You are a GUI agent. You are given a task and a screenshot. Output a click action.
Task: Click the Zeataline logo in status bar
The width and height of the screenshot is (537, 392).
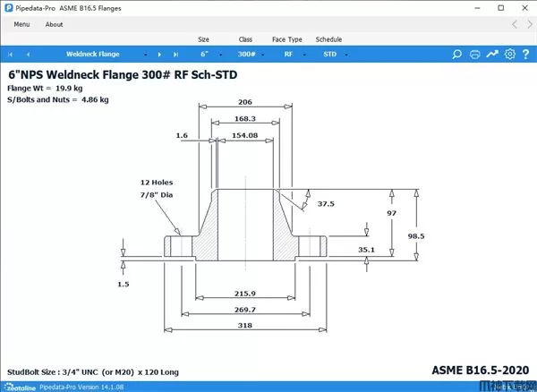20,387
